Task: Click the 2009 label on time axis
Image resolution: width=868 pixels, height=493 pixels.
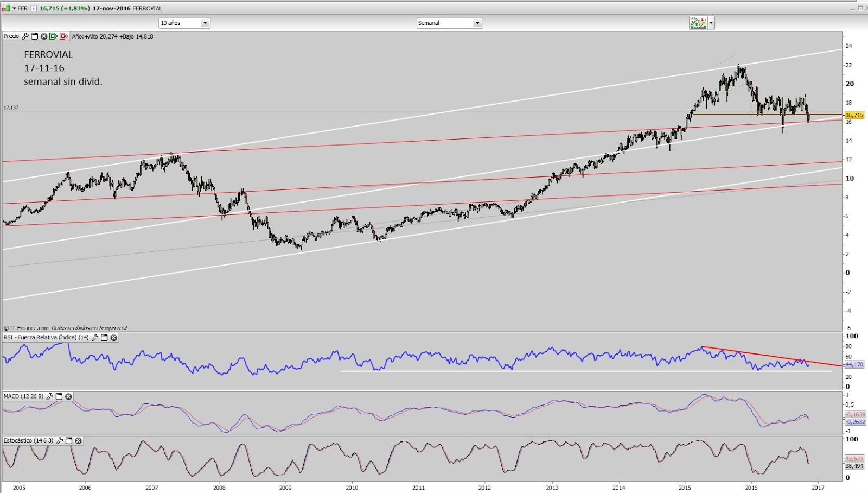Action: click(x=285, y=488)
